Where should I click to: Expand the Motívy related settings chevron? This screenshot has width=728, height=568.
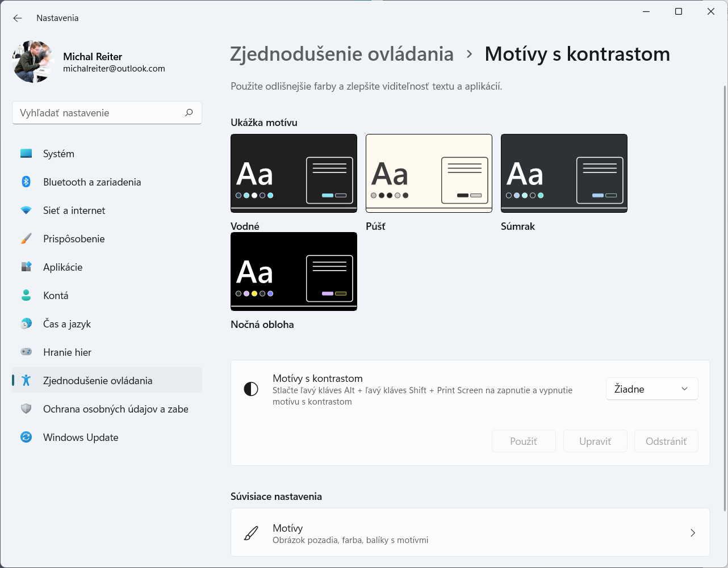[x=692, y=533]
